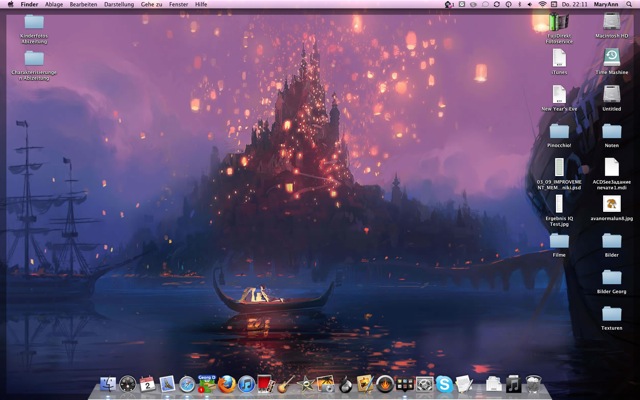The image size is (640, 400).
Task: Open the Ablage menu
Action: [x=54, y=4]
